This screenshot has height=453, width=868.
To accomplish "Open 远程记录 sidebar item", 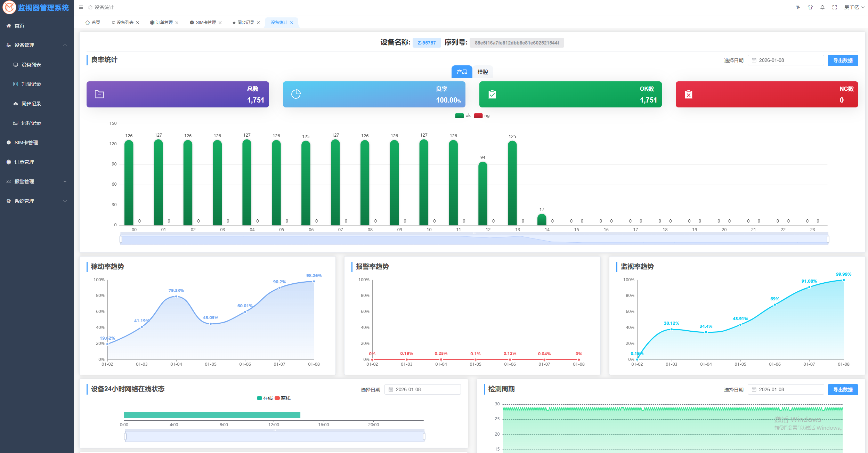I will pos(31,123).
